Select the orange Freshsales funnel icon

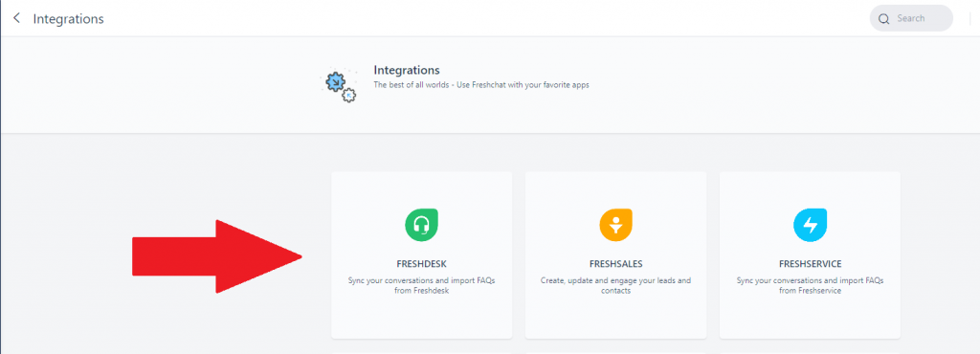615,225
